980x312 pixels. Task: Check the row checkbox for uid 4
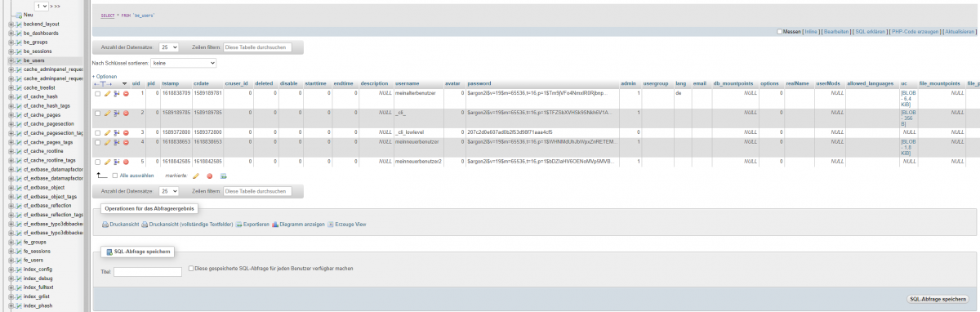[x=97, y=142]
